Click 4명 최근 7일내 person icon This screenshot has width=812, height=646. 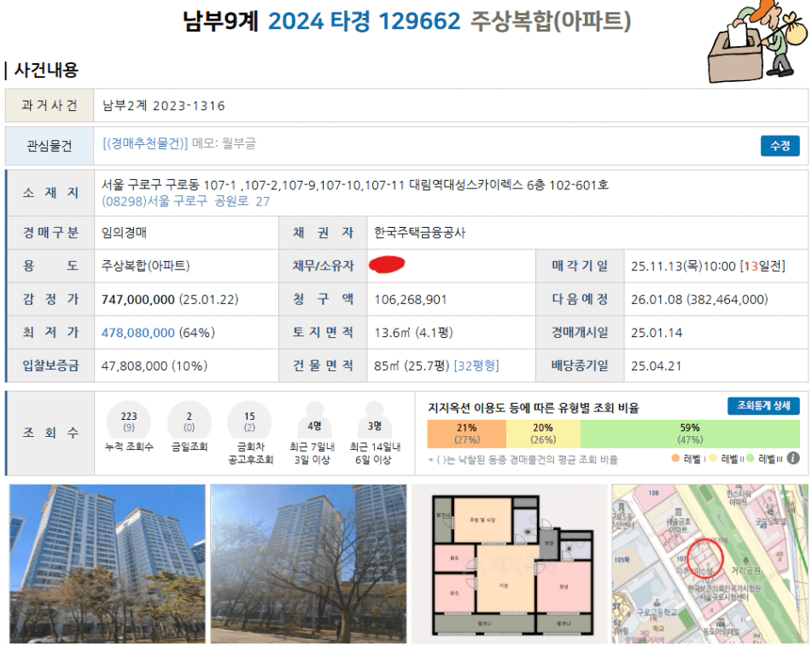point(314,421)
